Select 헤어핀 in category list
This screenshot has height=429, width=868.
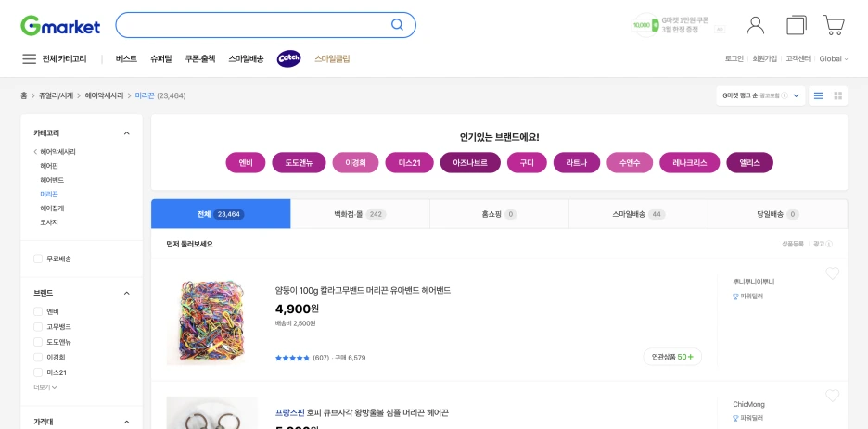49,166
